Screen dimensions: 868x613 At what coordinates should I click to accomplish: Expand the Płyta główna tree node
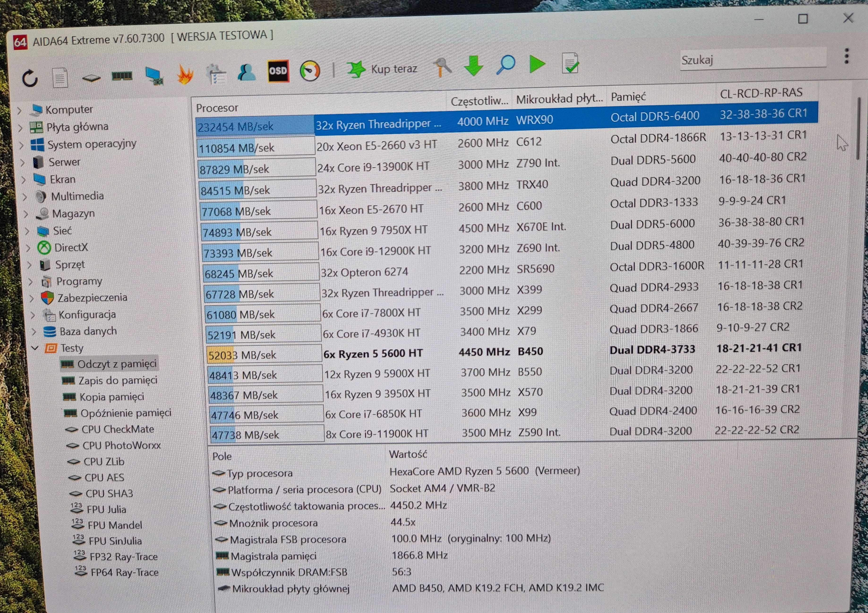tap(20, 128)
